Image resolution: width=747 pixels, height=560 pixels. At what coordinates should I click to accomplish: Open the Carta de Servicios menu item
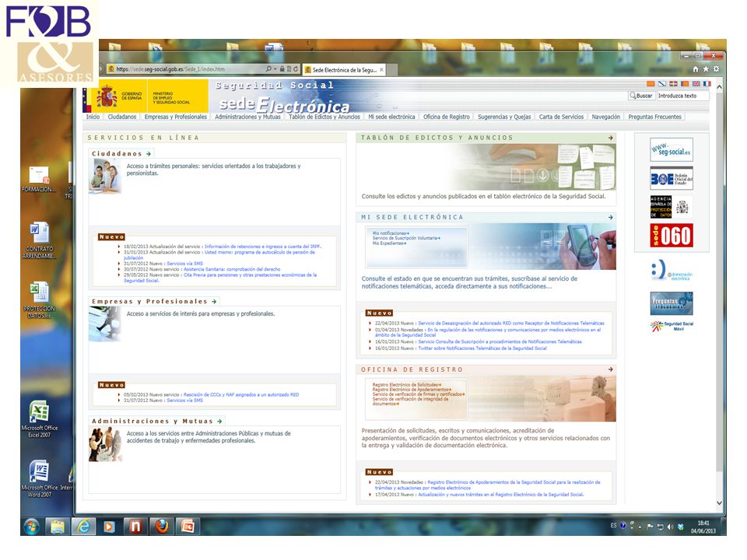tap(561, 117)
